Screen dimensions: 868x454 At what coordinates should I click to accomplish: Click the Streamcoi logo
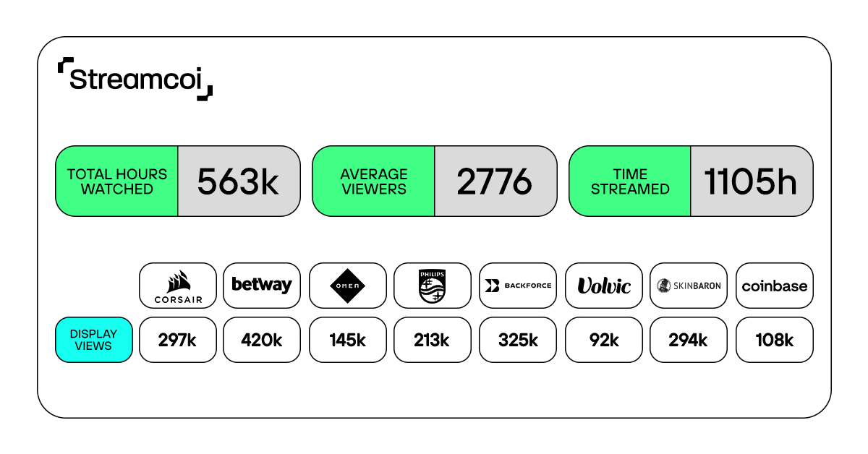point(135,78)
